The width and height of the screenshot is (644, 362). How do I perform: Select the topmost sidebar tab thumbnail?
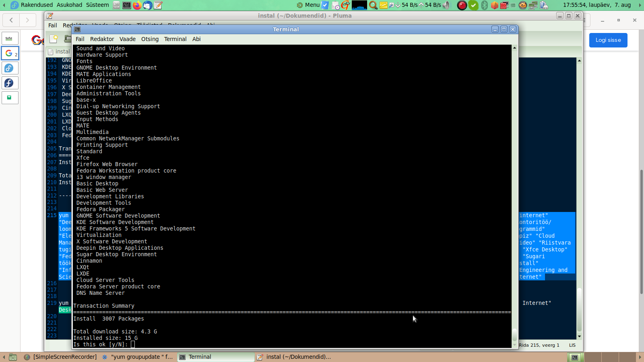coord(10,38)
